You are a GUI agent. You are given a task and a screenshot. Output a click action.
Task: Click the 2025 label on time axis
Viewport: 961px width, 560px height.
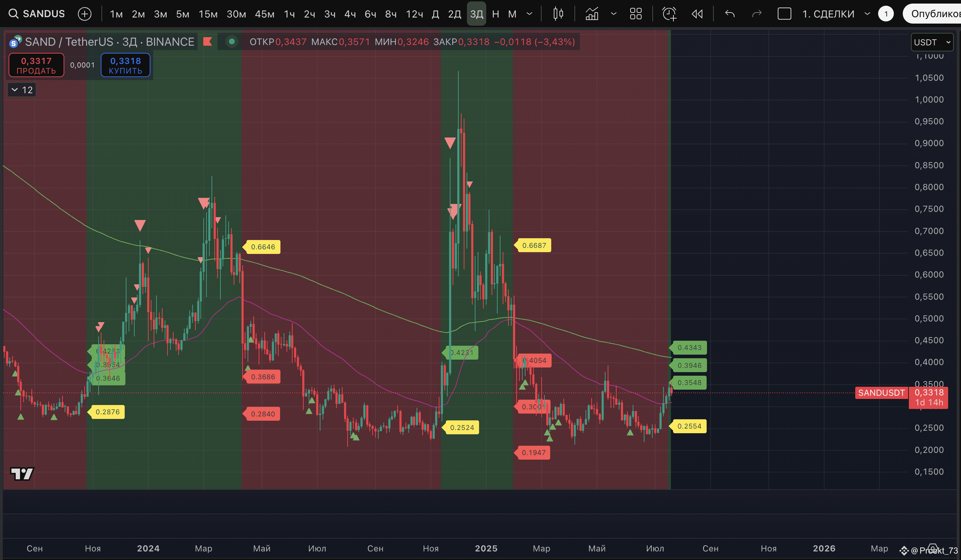[486, 548]
